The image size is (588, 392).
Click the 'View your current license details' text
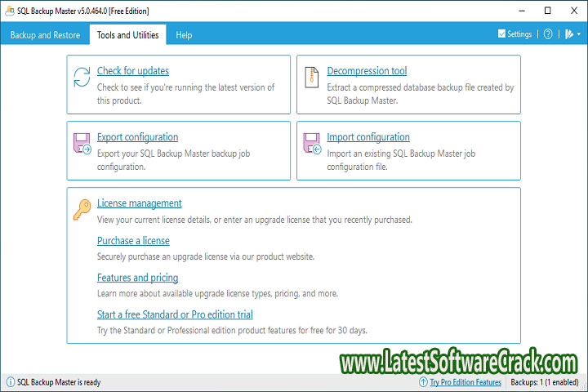(x=255, y=220)
